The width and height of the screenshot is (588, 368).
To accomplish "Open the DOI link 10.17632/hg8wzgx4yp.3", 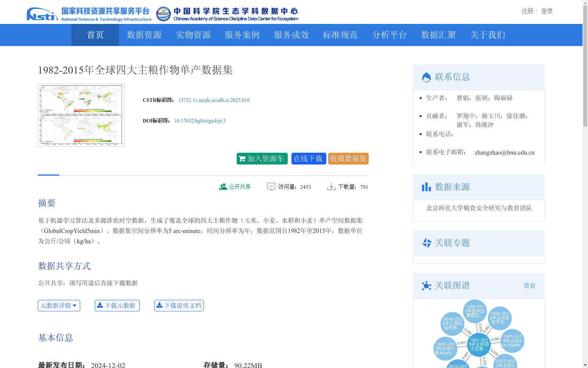I will pos(200,120).
